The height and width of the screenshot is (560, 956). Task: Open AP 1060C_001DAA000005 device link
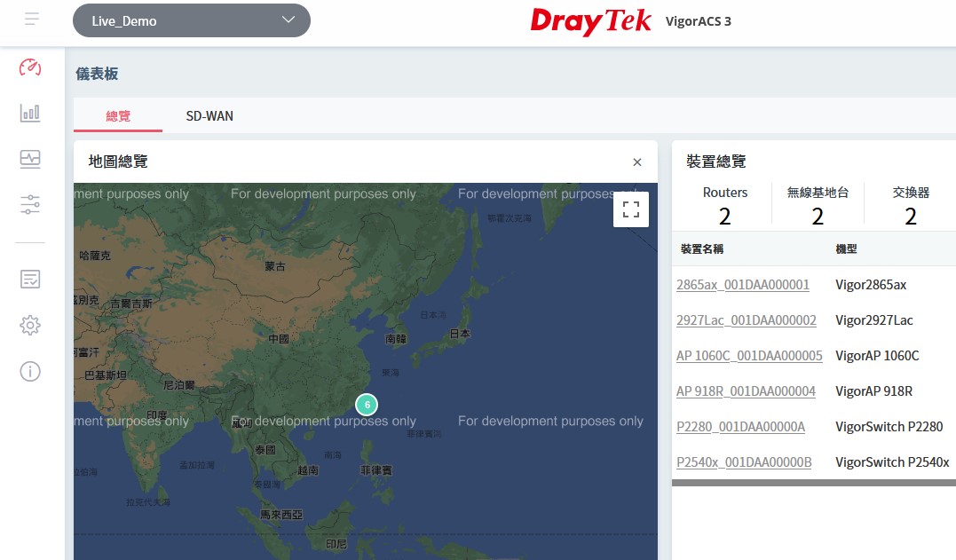[x=749, y=356]
